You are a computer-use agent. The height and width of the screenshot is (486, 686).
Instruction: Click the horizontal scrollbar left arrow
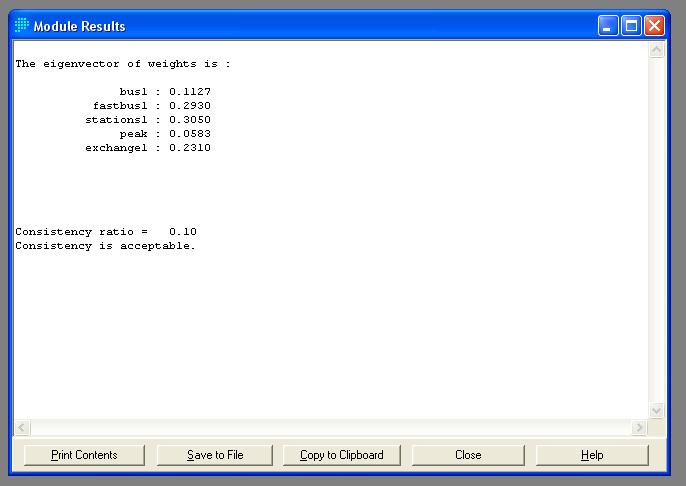[x=21, y=428]
